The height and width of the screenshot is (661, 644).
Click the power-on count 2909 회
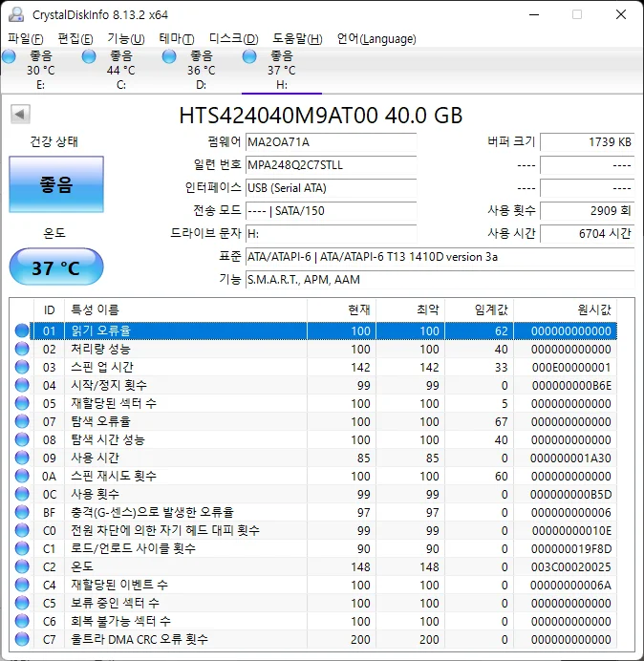[587, 210]
